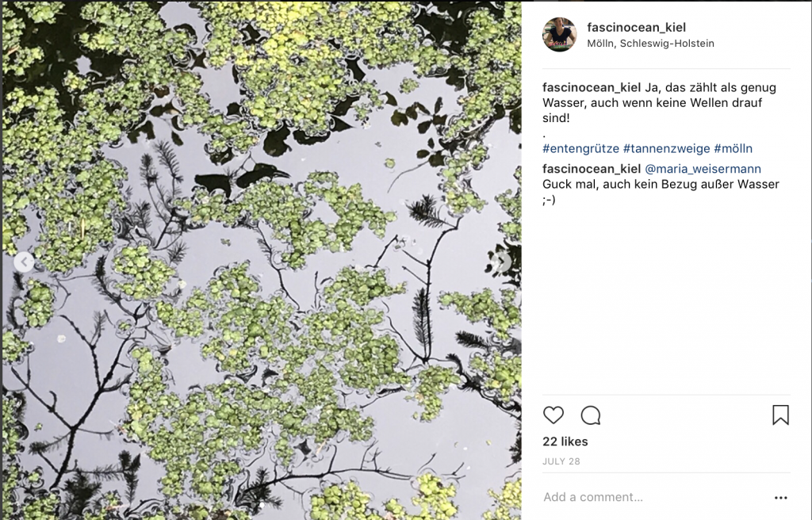
Task: Click the duckweed pond photo
Action: (262, 260)
